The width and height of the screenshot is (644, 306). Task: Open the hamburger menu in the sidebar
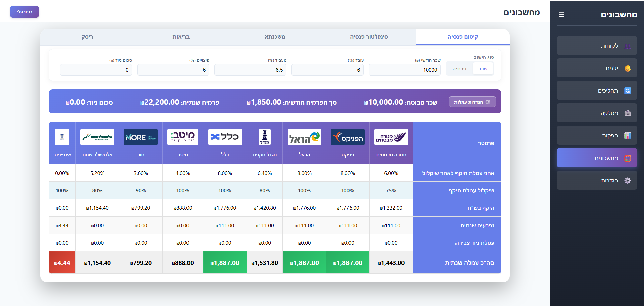tap(561, 14)
